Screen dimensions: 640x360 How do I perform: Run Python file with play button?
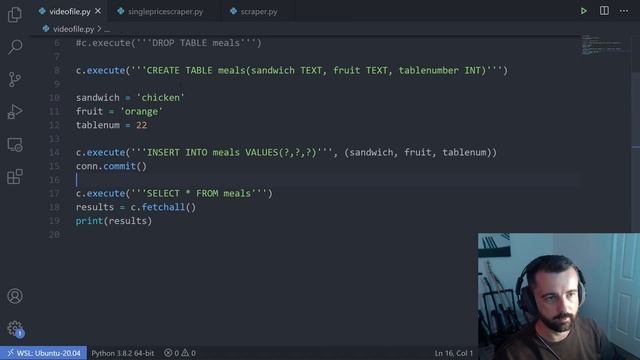click(x=584, y=11)
